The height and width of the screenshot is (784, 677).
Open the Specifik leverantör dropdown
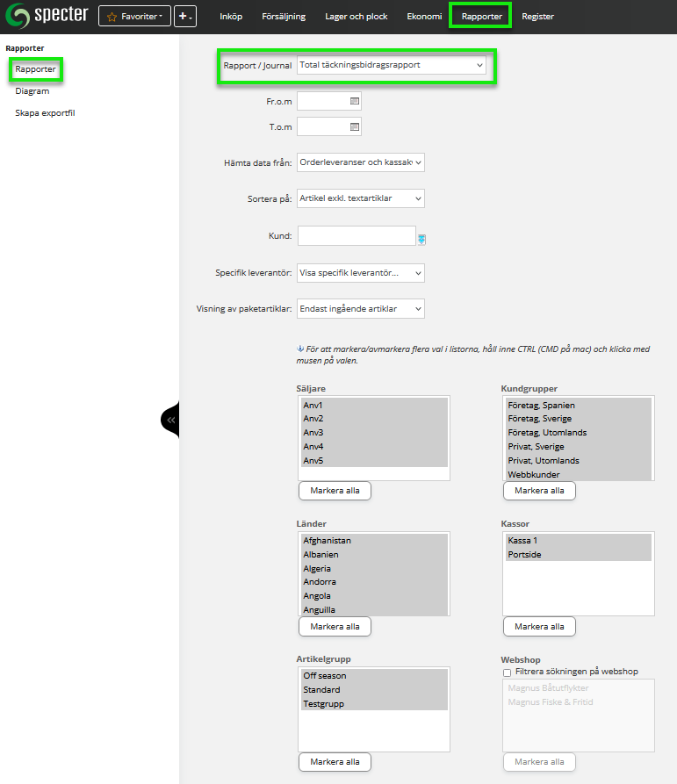click(x=361, y=273)
